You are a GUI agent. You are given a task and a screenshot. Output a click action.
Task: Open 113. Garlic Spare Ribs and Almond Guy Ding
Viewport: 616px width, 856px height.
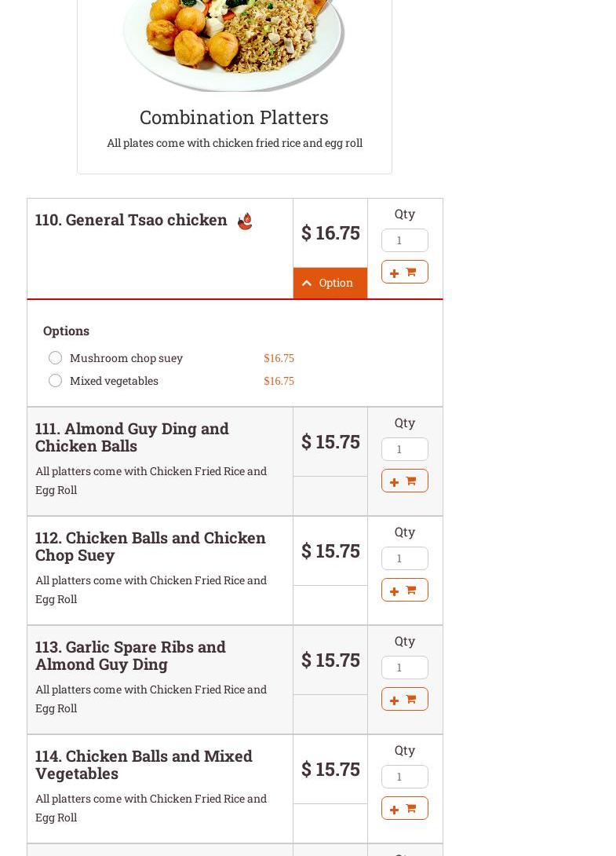tap(130, 655)
